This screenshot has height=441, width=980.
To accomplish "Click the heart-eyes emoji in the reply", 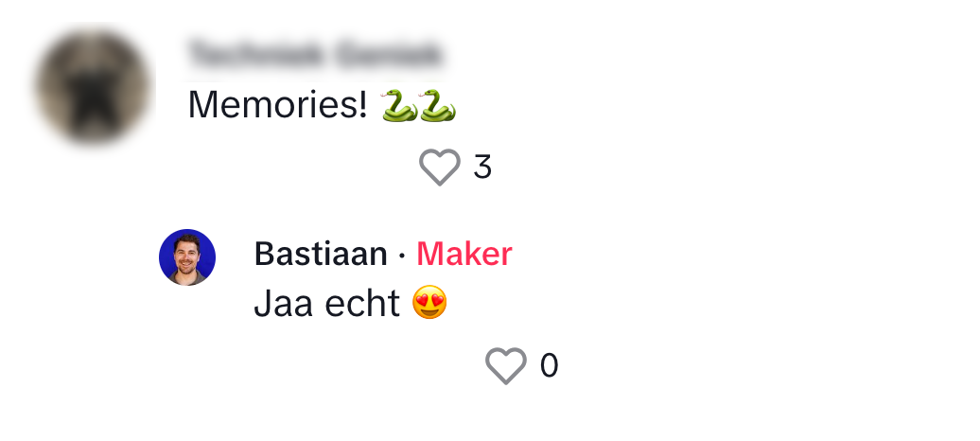I will point(430,304).
